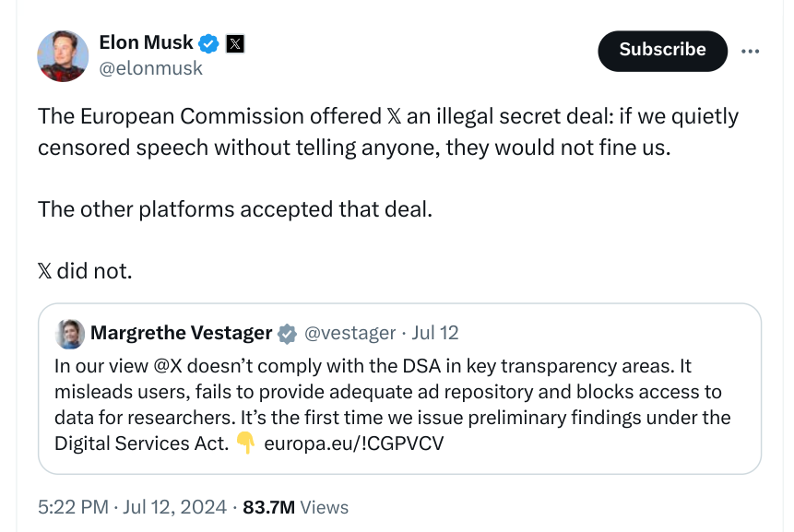Open the @vestager handle
The height and width of the screenshot is (532, 794).
350,333
